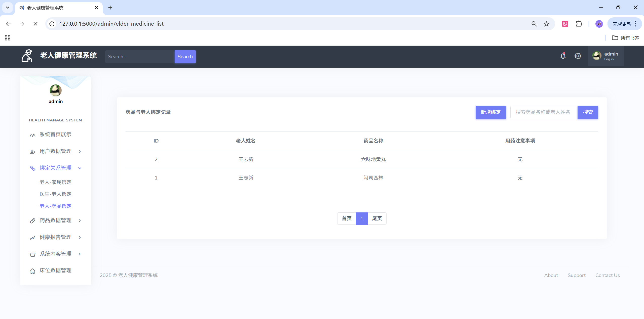Bookmark this page with star icon
Image resolution: width=644 pixels, height=319 pixels.
[x=546, y=24]
